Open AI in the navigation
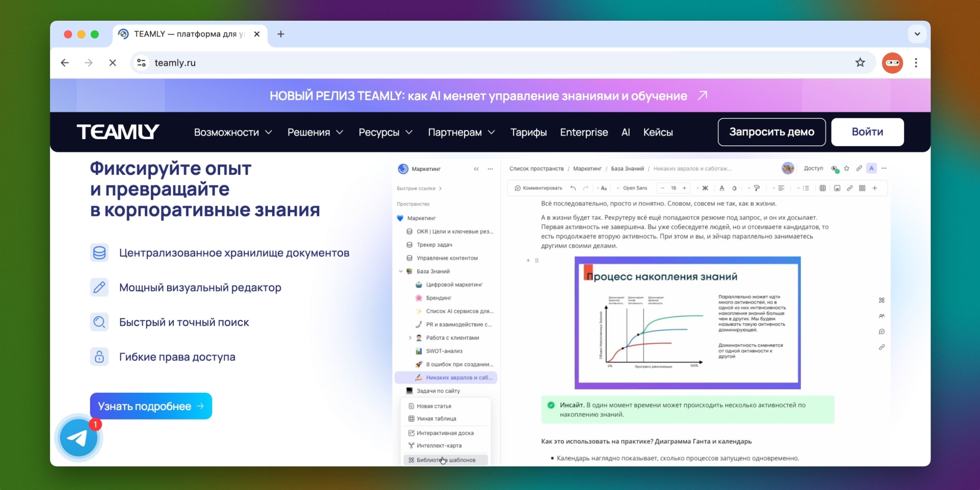 coord(626,132)
